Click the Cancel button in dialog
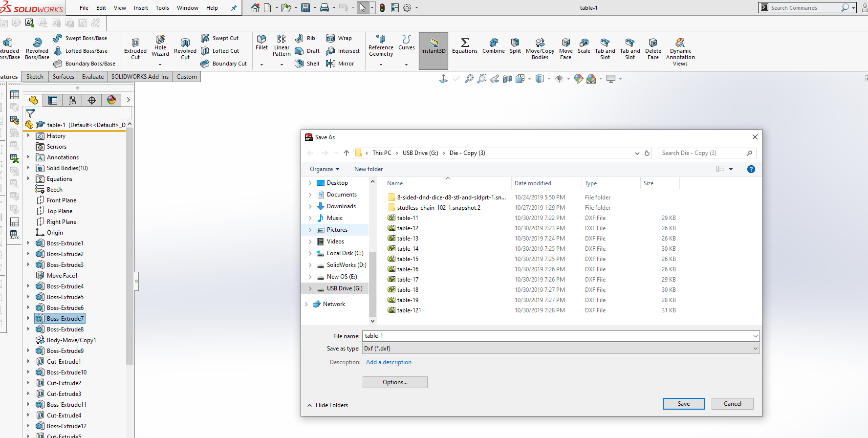 pyautogui.click(x=733, y=404)
